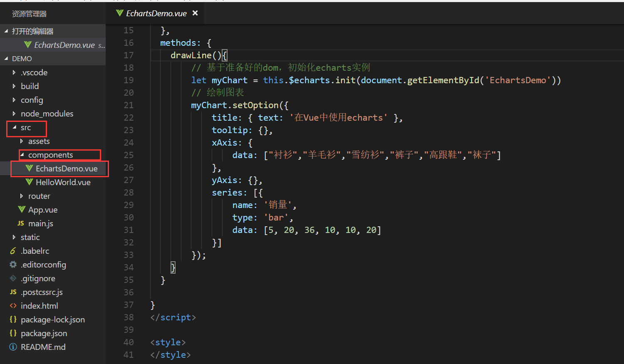The image size is (624, 364).
Task: Click Vue icon on EchartsDemo.vue tab
Action: 119,13
